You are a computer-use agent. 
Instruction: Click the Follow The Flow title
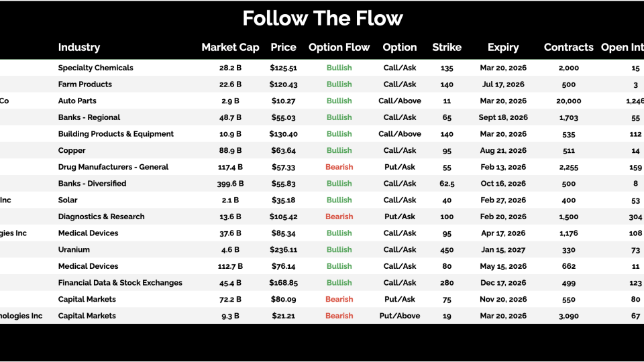pos(323,18)
